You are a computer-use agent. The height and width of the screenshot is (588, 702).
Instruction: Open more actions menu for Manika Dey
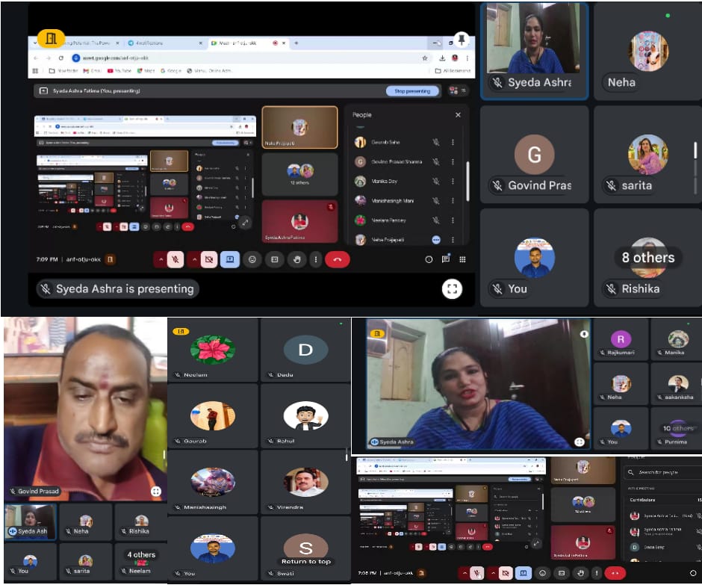point(453,181)
